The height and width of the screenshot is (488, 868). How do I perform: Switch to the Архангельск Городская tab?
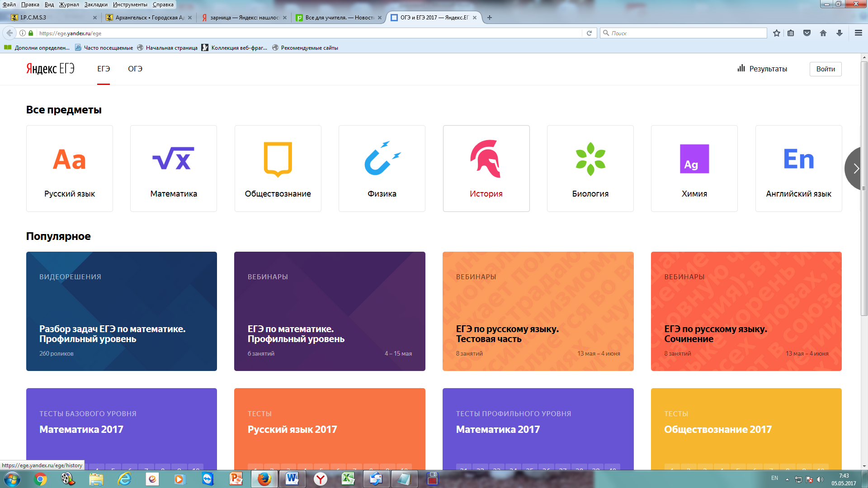148,18
